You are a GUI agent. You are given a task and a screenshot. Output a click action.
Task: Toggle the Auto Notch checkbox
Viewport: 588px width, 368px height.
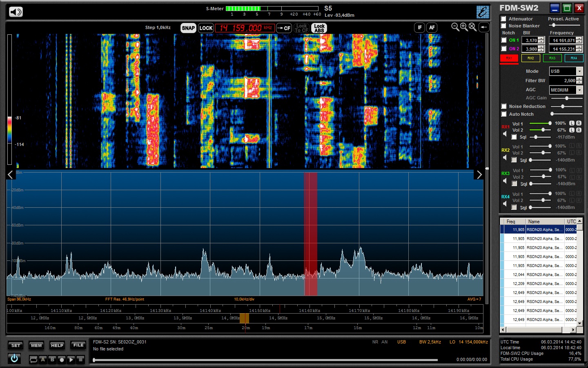click(504, 114)
